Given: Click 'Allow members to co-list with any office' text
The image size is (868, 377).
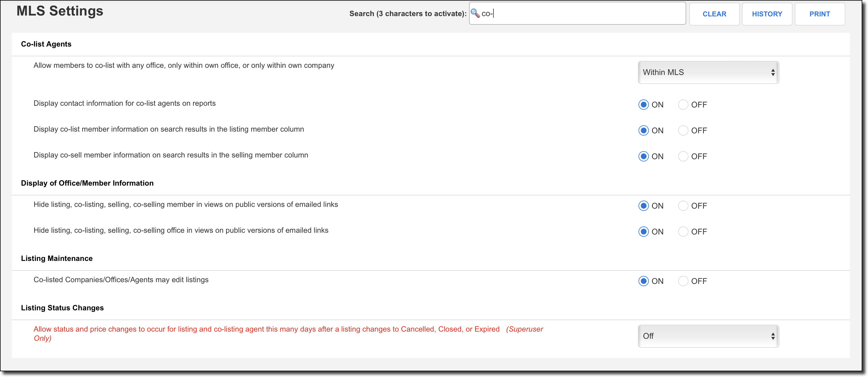Looking at the screenshot, I should click(184, 66).
